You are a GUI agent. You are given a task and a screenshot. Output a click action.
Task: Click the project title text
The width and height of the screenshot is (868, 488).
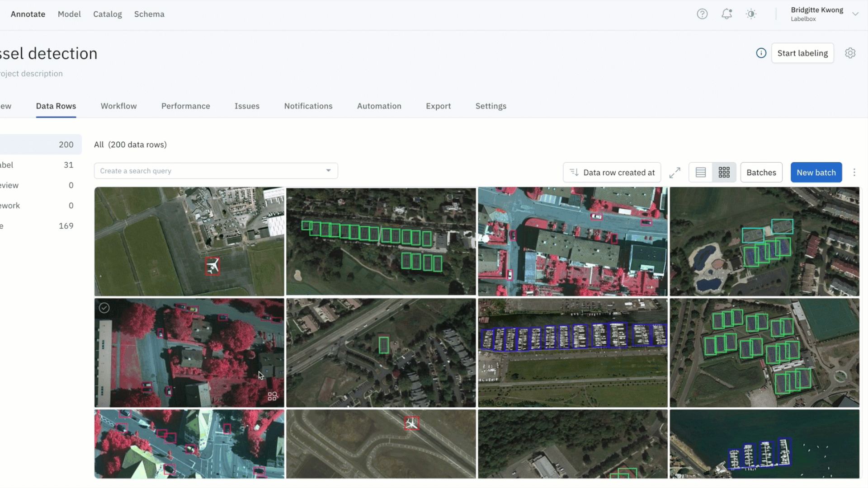click(x=48, y=54)
